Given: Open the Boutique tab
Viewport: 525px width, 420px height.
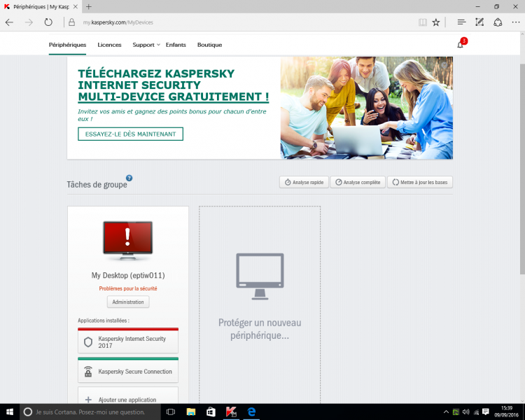Looking at the screenshot, I should coord(209,45).
